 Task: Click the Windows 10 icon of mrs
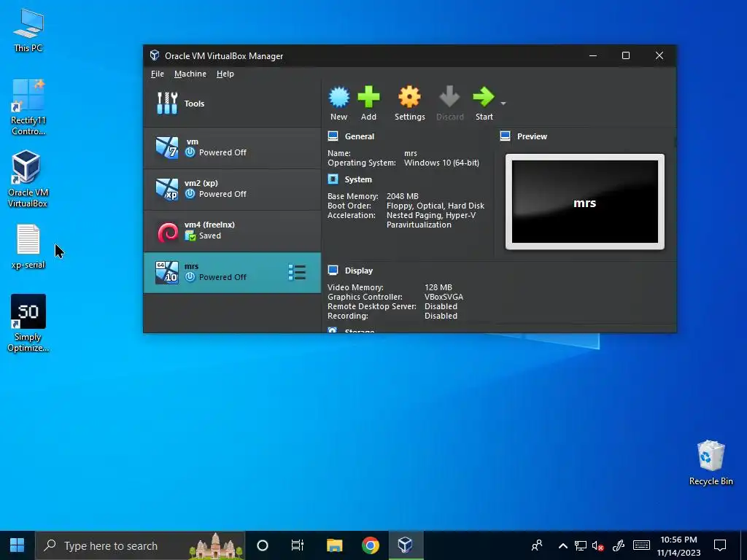coord(167,273)
